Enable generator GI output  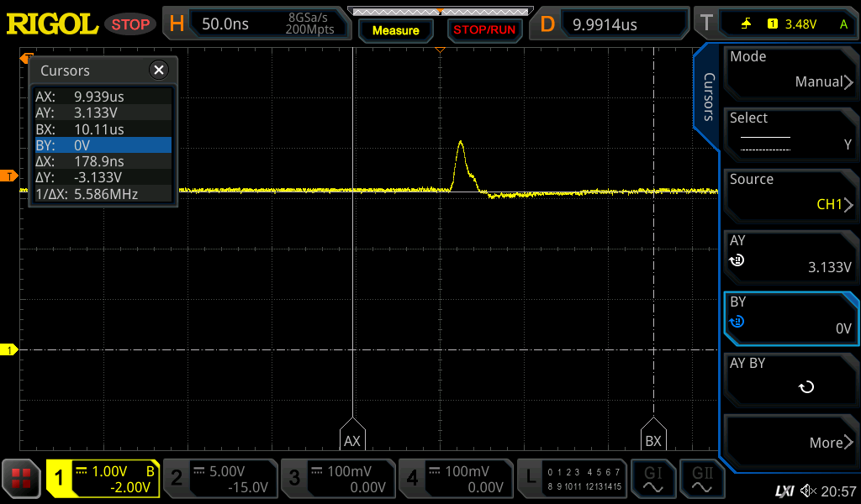(652, 480)
